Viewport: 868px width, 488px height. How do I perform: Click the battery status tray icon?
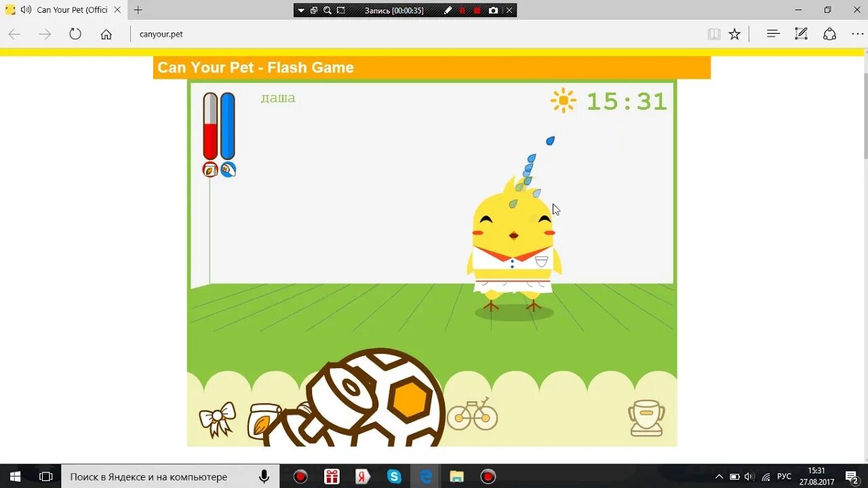coord(734,476)
